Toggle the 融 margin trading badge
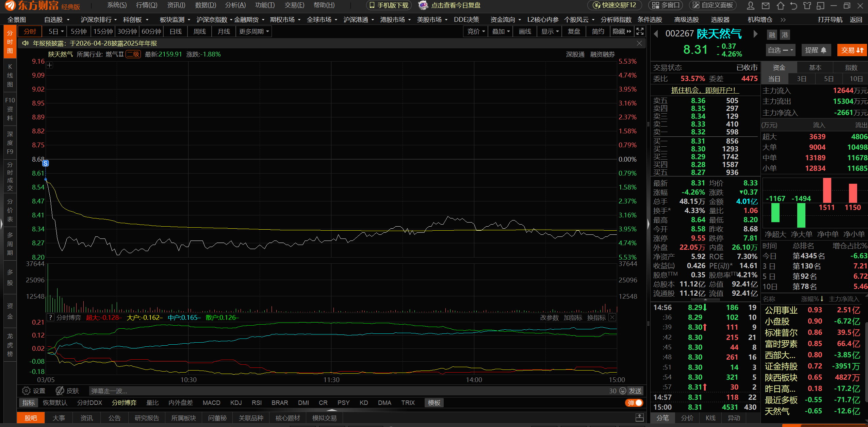Image resolution: width=868 pixels, height=427 pixels. coord(772,35)
